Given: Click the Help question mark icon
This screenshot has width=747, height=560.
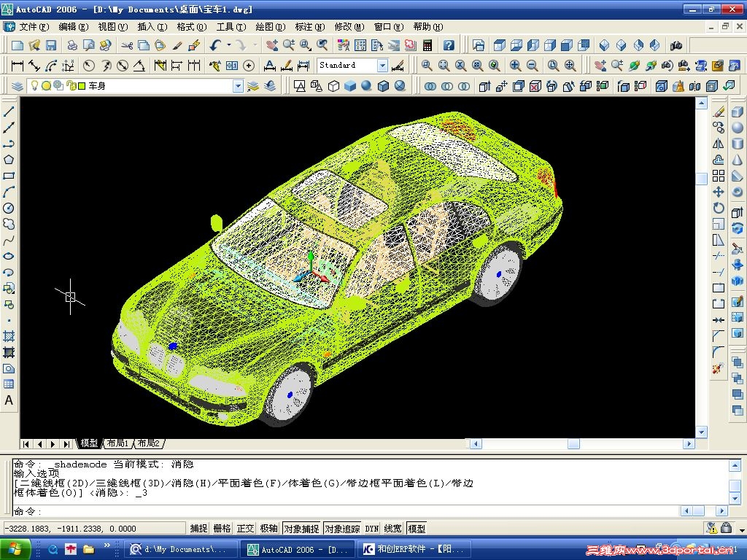Looking at the screenshot, I should click(449, 45).
